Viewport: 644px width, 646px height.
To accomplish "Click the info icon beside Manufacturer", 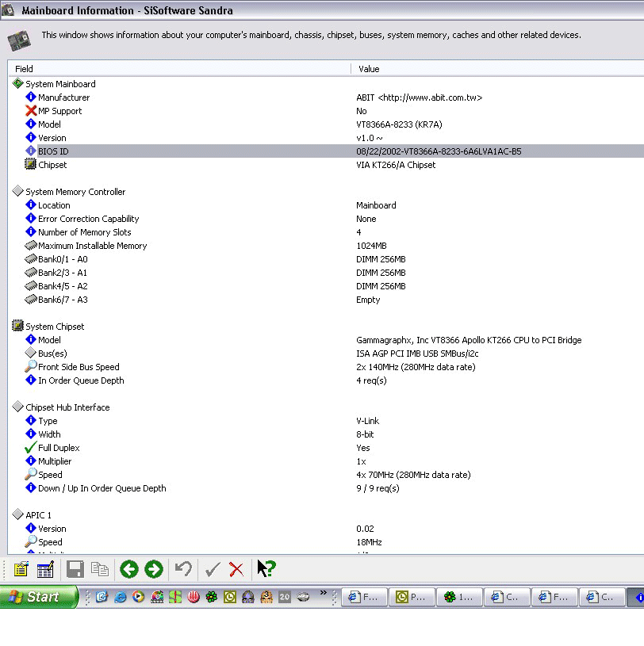I will [x=31, y=97].
